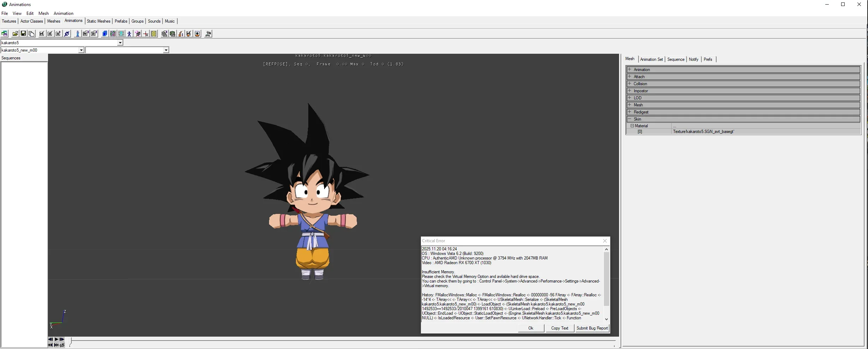Click the redigest mesh 'M' icon

[x=189, y=34]
